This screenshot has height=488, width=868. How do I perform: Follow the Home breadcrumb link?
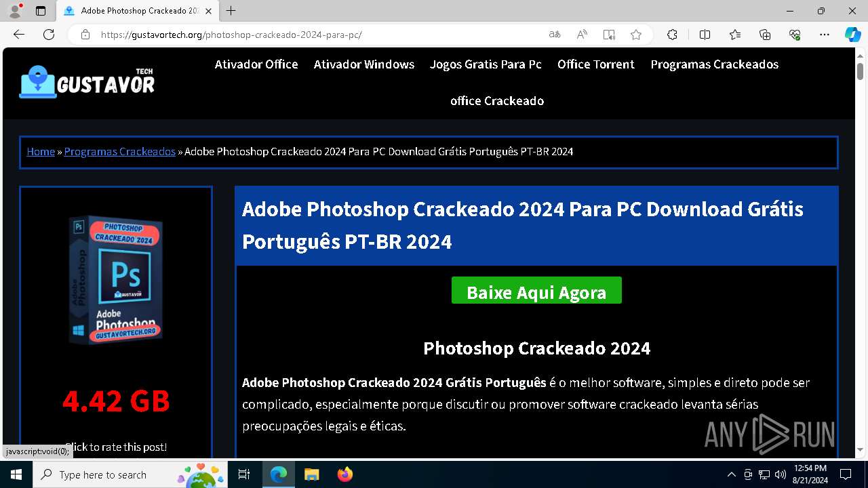point(41,151)
